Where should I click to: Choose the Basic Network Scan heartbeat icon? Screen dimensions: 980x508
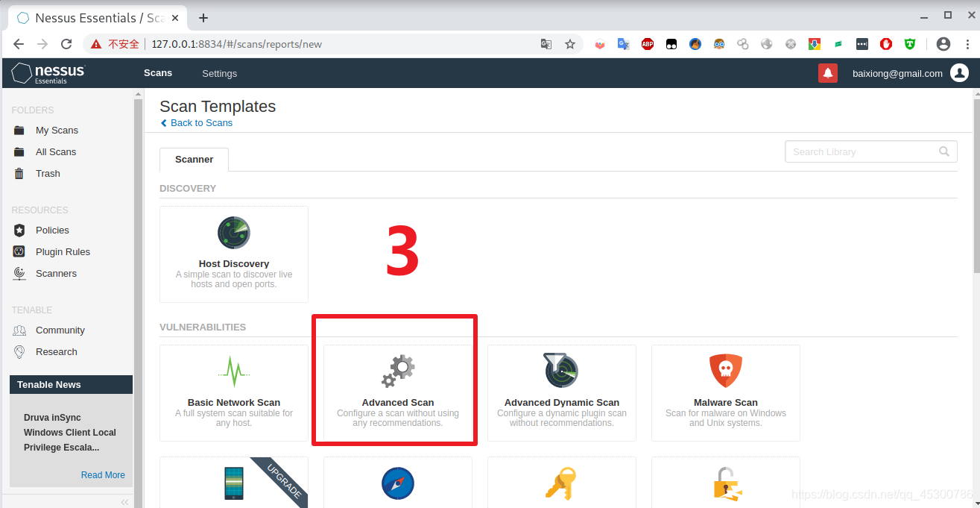pyautogui.click(x=234, y=371)
